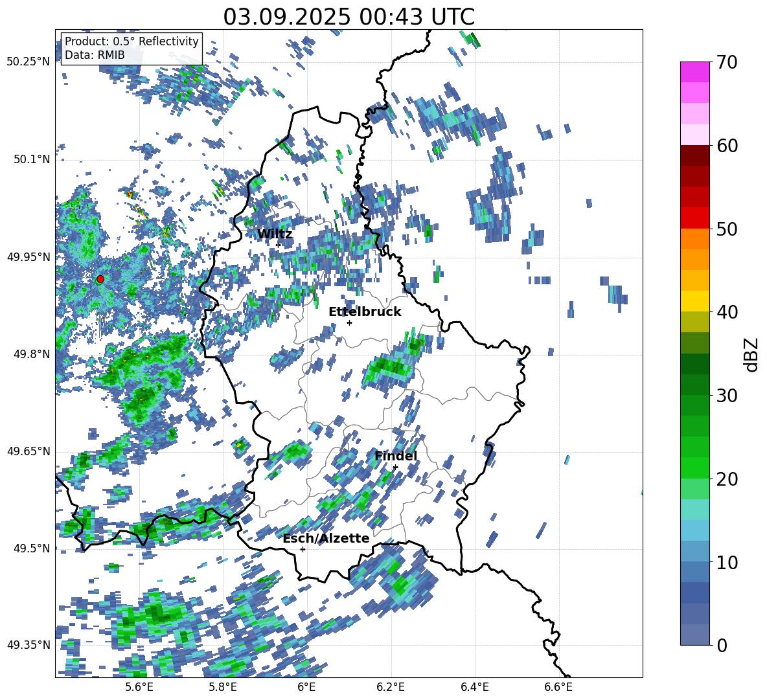Click the Product: 0.5° Reflectivity text
Image resolution: width=767 pixels, height=700 pixels.
coord(132,41)
